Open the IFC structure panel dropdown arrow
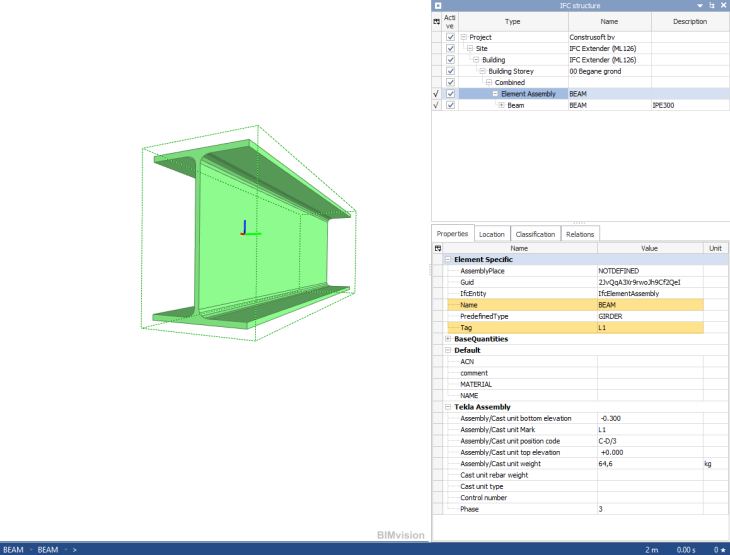 pyautogui.click(x=700, y=6)
